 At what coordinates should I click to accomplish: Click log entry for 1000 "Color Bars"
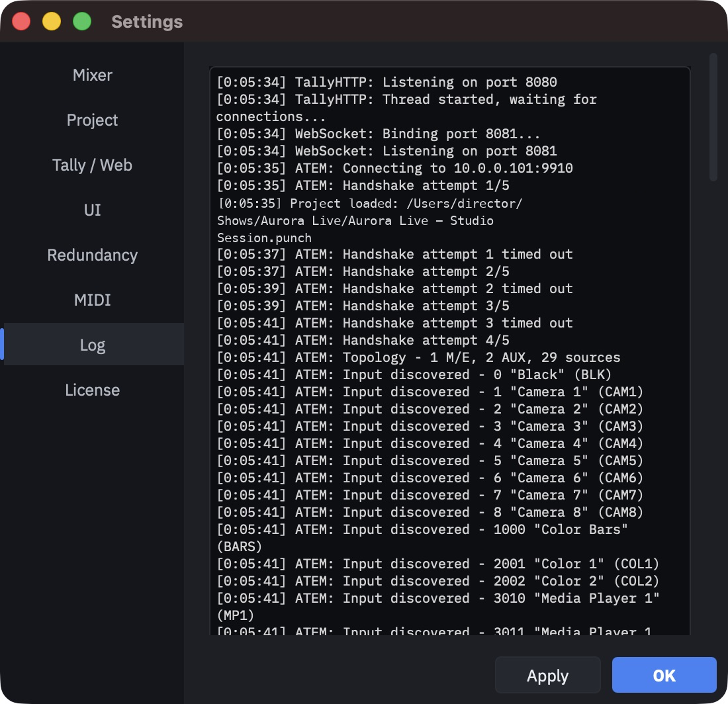click(x=422, y=538)
